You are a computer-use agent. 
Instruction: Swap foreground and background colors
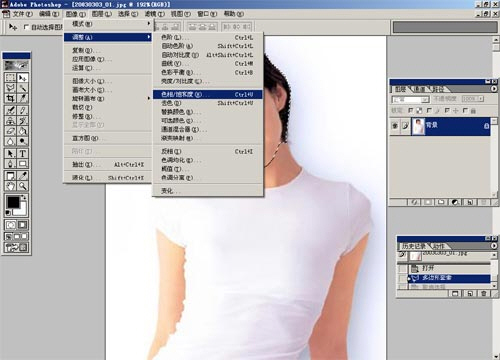24,197
